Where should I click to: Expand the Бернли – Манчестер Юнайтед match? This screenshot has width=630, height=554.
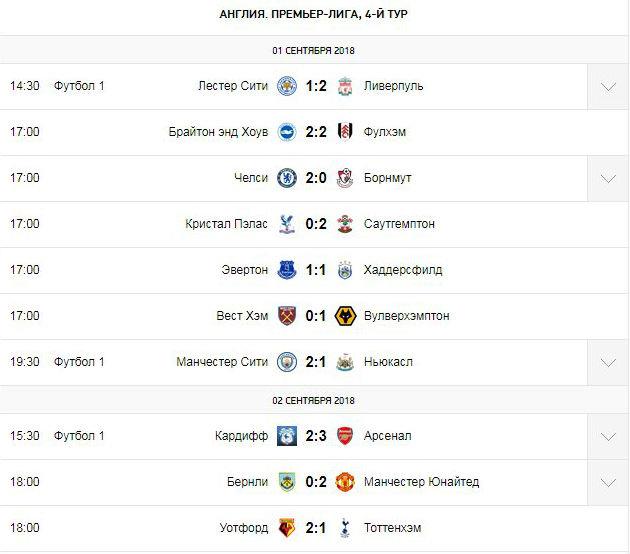pos(608,482)
